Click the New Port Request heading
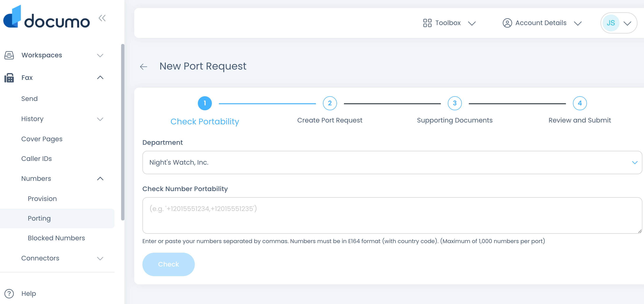The image size is (644, 304). click(203, 66)
